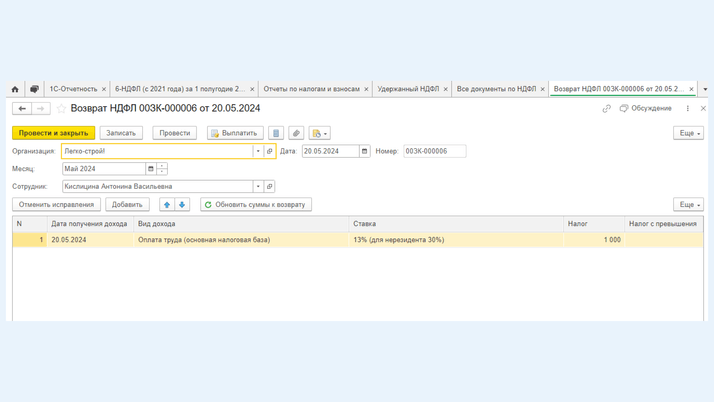
Task: Open the top Еще dropdown menu
Action: (688, 133)
